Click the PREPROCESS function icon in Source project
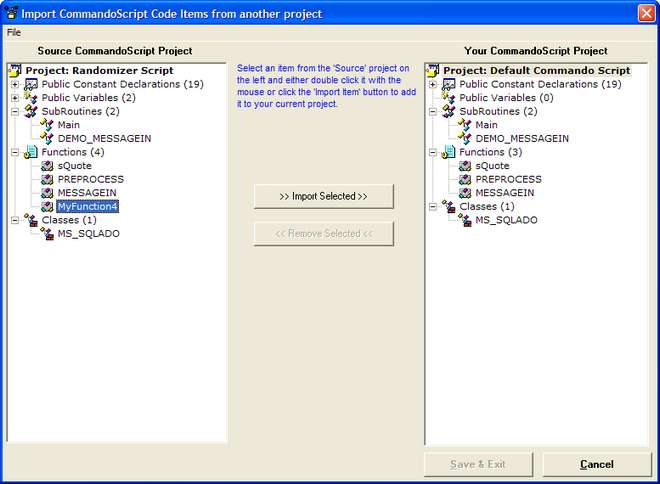 47,179
